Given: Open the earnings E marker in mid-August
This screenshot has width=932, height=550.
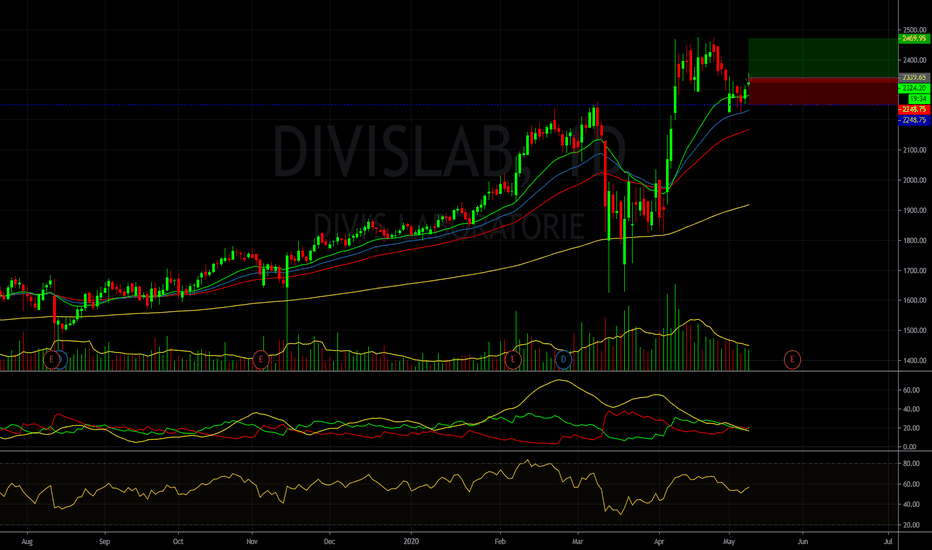Looking at the screenshot, I should pyautogui.click(x=52, y=359).
